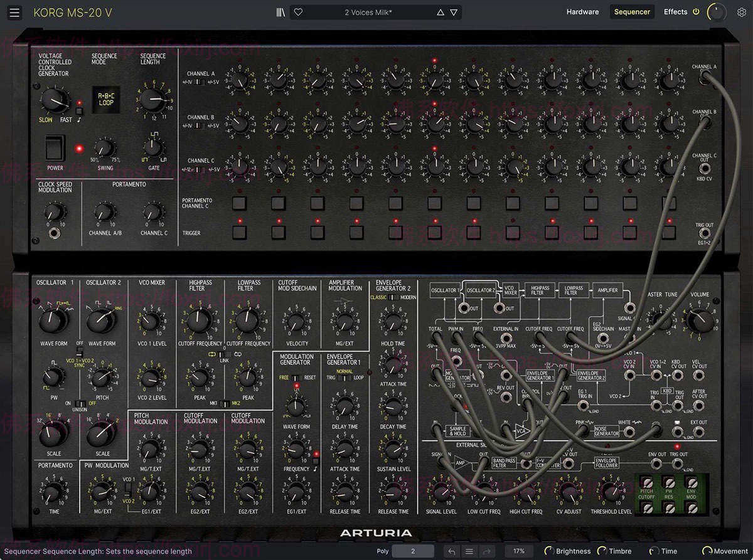Click the 17% zoom level field
Viewport: 753px width, 560px height.
coord(519,551)
